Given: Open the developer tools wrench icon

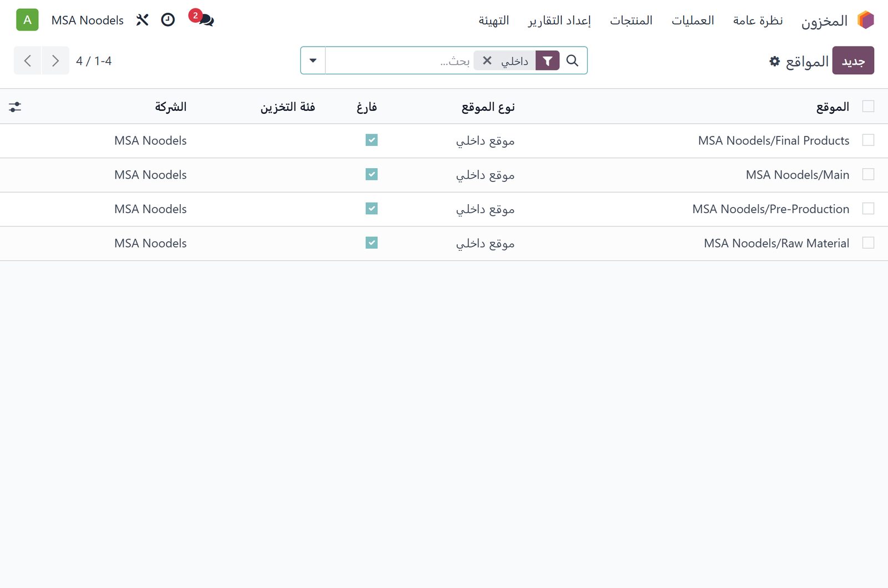Looking at the screenshot, I should (142, 20).
